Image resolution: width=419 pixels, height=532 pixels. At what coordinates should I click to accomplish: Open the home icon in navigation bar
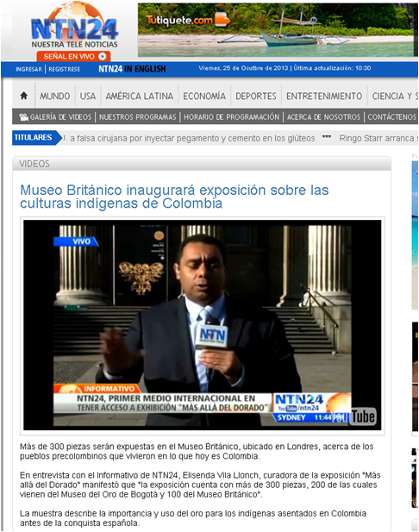pos(24,96)
